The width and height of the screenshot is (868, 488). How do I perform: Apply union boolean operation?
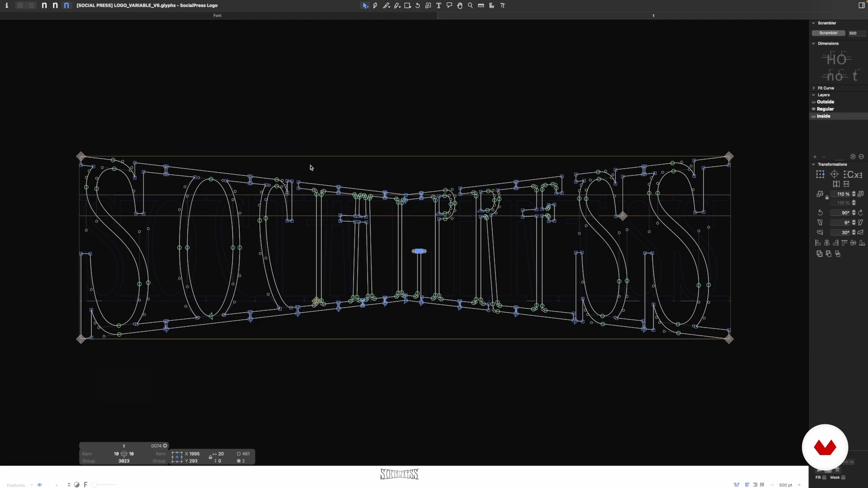[820, 254]
